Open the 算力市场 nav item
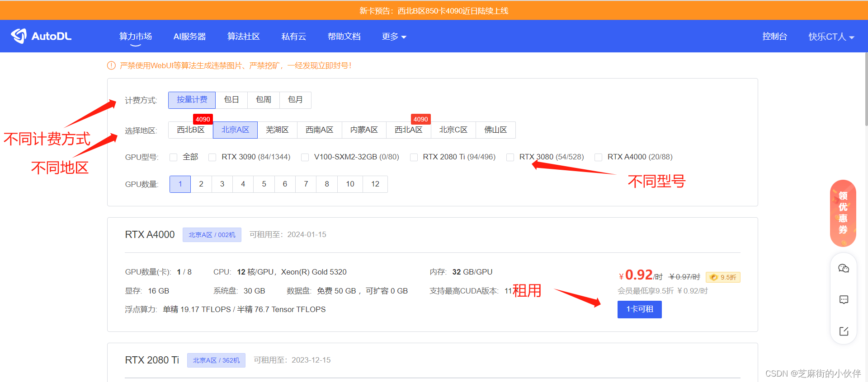 (x=136, y=37)
